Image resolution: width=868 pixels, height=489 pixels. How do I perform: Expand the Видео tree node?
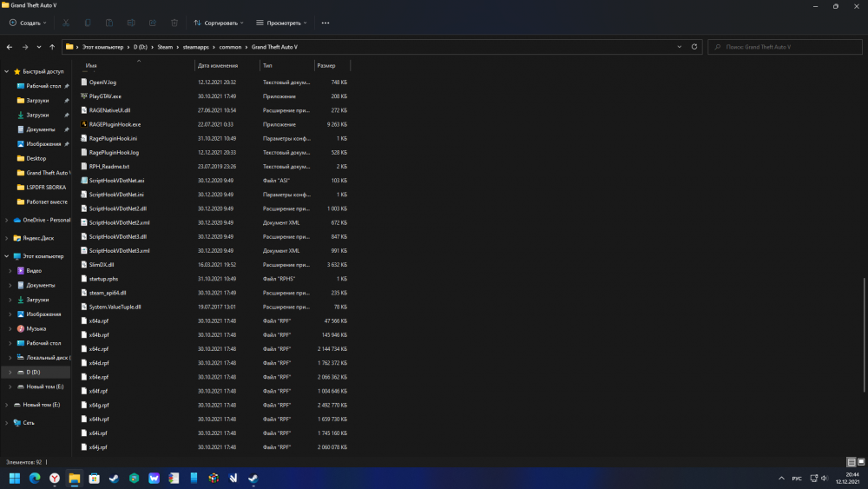click(x=10, y=271)
